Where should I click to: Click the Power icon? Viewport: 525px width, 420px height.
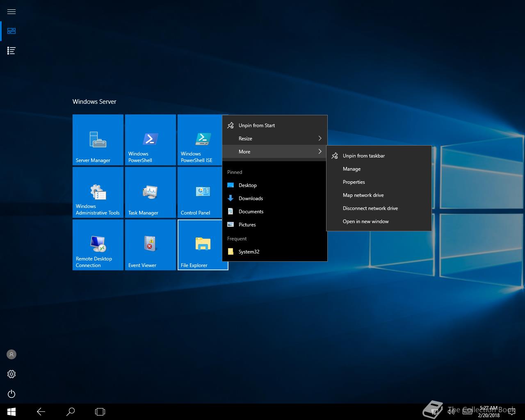[11, 394]
